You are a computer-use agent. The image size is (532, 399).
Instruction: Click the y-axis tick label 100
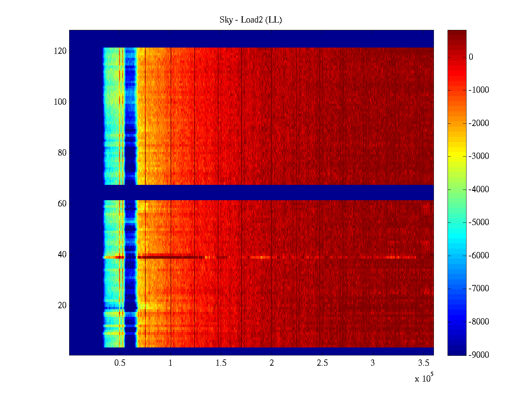(x=60, y=102)
